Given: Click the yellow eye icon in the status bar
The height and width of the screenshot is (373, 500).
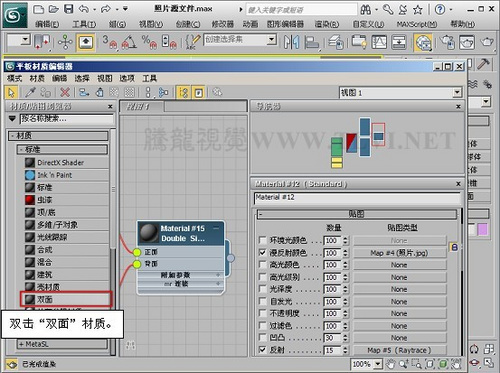Looking at the screenshot, I should click(x=11, y=364).
